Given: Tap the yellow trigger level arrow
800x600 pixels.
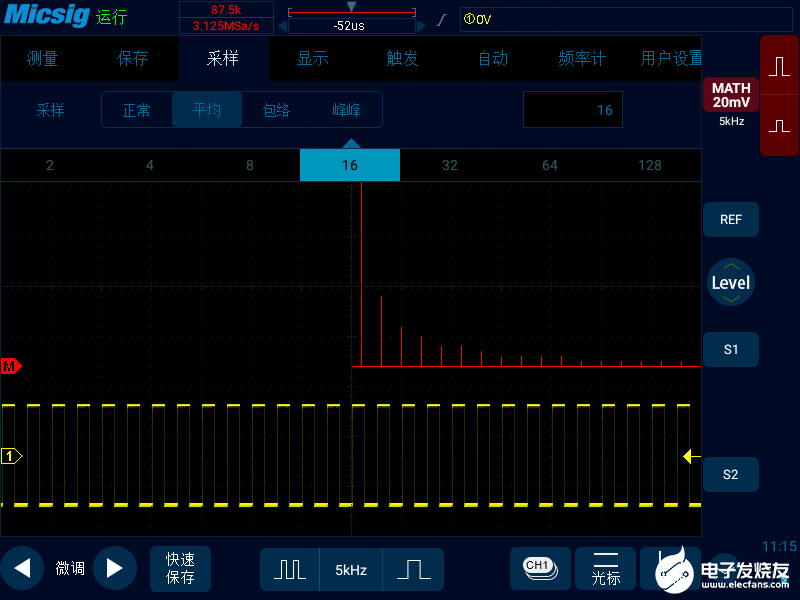Looking at the screenshot, I should click(691, 456).
